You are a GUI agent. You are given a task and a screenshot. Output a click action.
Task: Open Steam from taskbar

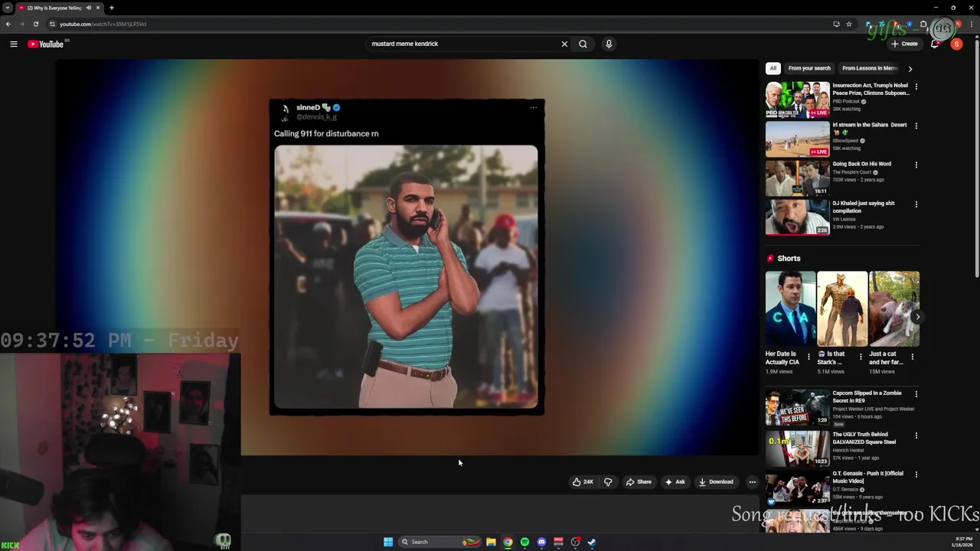point(592,542)
